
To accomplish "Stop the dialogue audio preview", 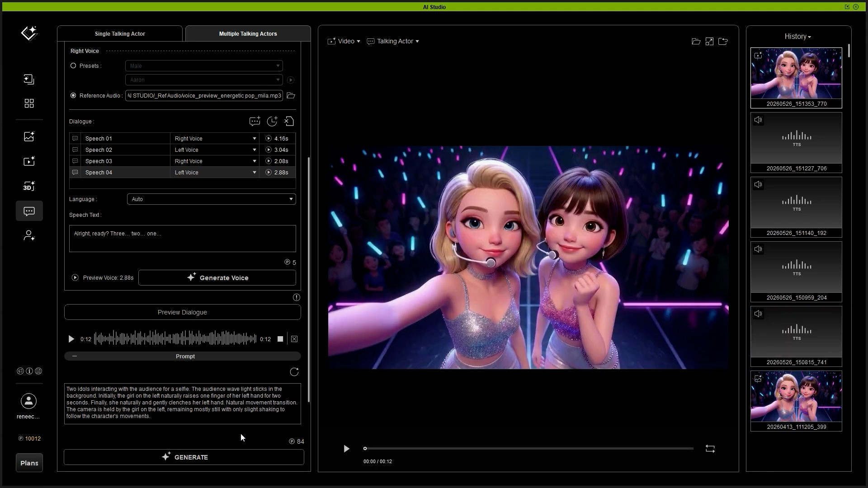I will pos(280,339).
